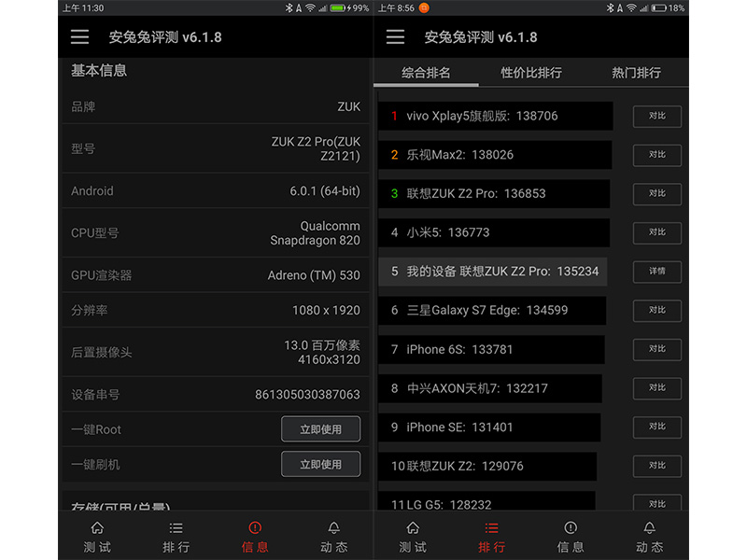This screenshot has width=747, height=560.
Task: Tap list icon 排行 in right screen
Action: 492,538
